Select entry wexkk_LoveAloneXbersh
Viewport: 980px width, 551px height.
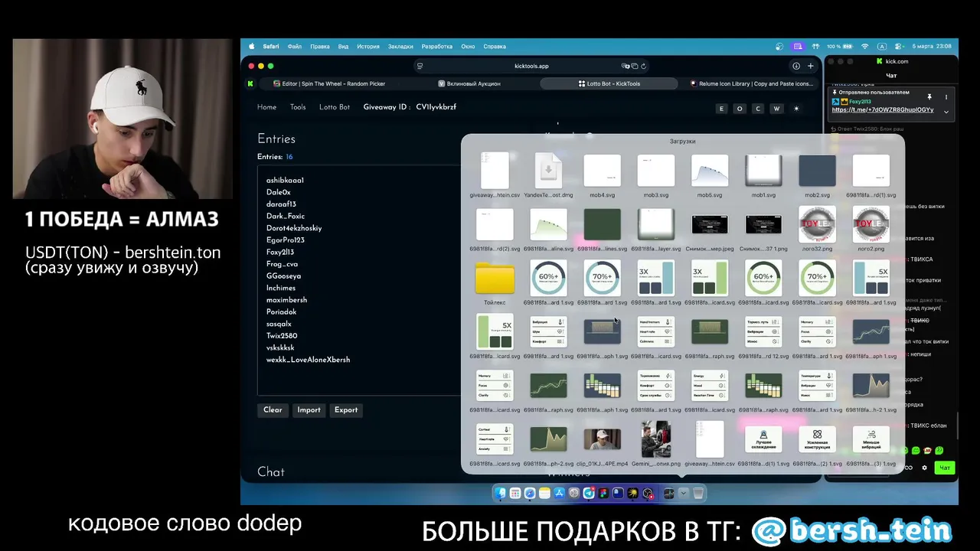(x=308, y=360)
